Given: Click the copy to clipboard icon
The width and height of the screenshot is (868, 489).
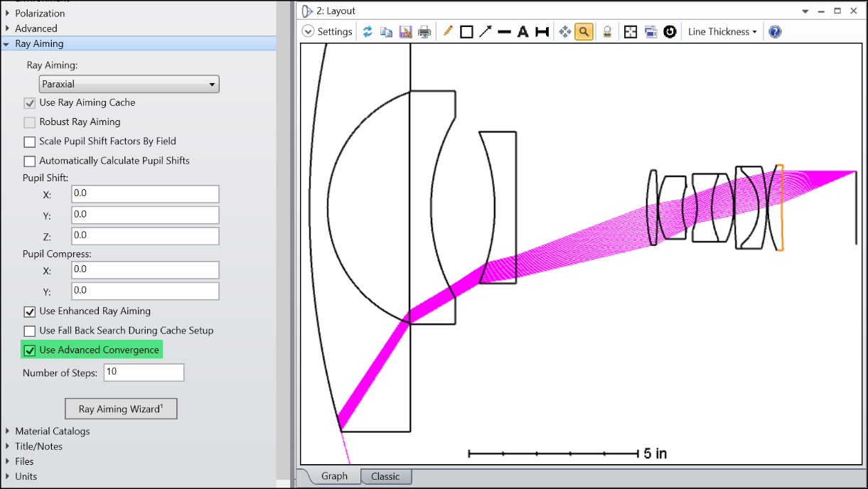Looking at the screenshot, I should pos(387,31).
